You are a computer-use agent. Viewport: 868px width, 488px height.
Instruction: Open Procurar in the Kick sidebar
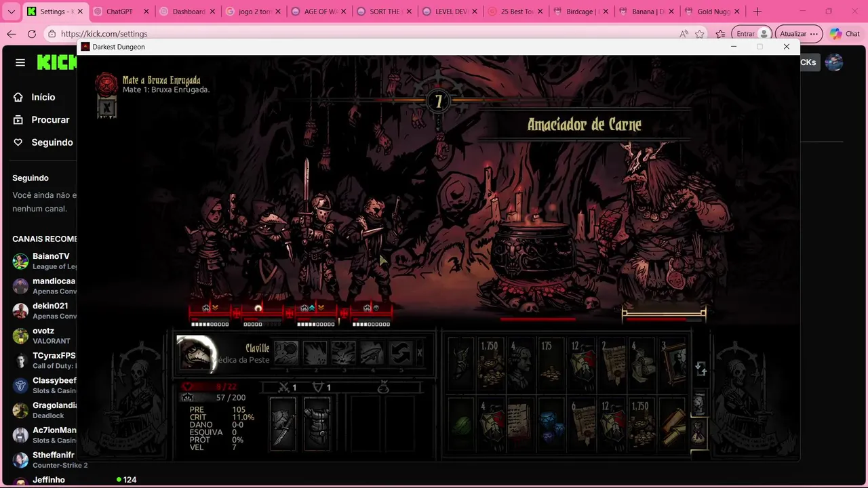41,119
